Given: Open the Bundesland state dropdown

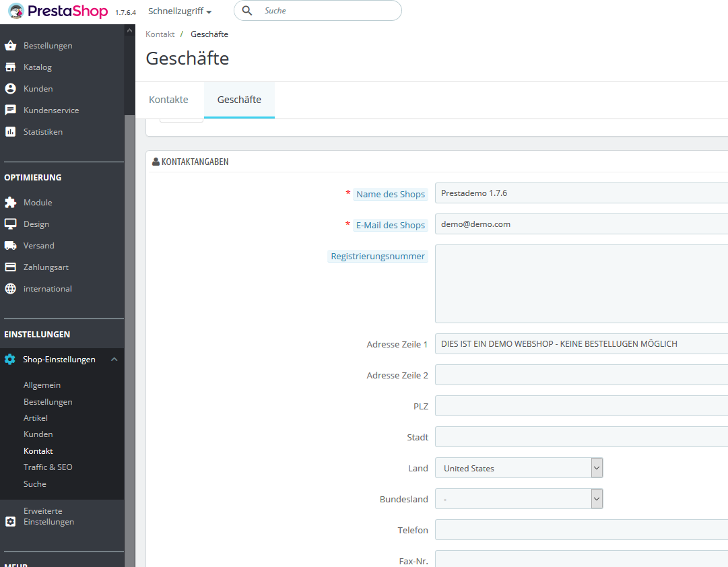Looking at the screenshot, I should [x=519, y=499].
